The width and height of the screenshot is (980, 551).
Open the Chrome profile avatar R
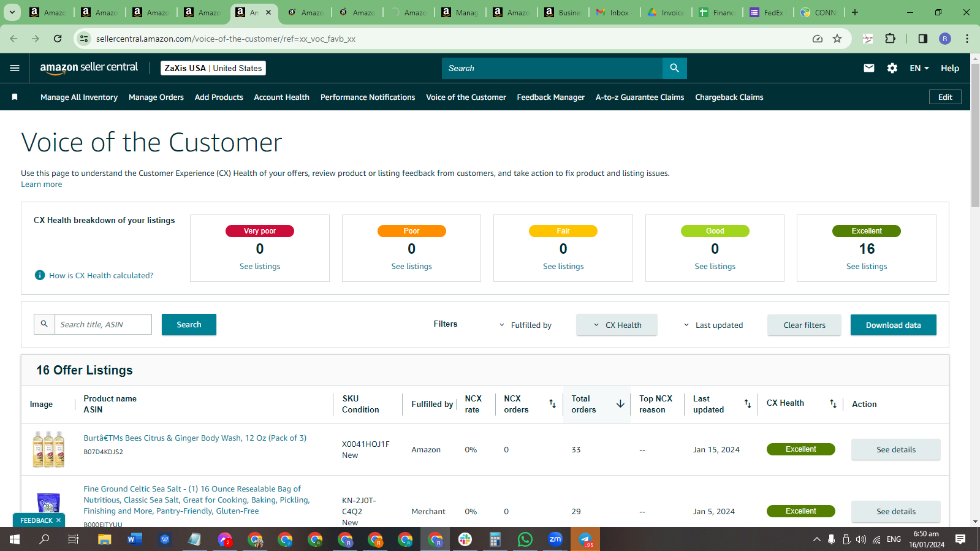pyautogui.click(x=945, y=39)
